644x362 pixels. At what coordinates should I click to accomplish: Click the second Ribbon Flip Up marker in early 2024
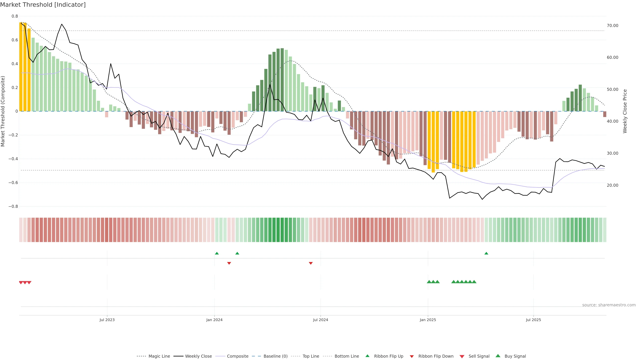click(x=237, y=253)
